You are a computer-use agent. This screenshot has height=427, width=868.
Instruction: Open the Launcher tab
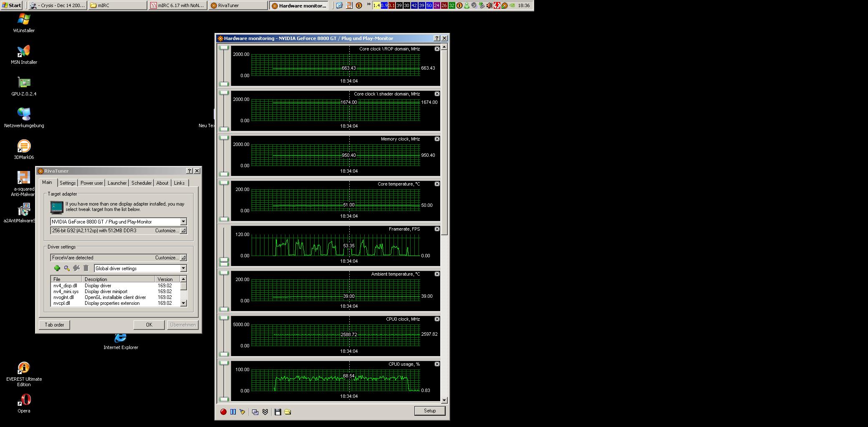(117, 183)
